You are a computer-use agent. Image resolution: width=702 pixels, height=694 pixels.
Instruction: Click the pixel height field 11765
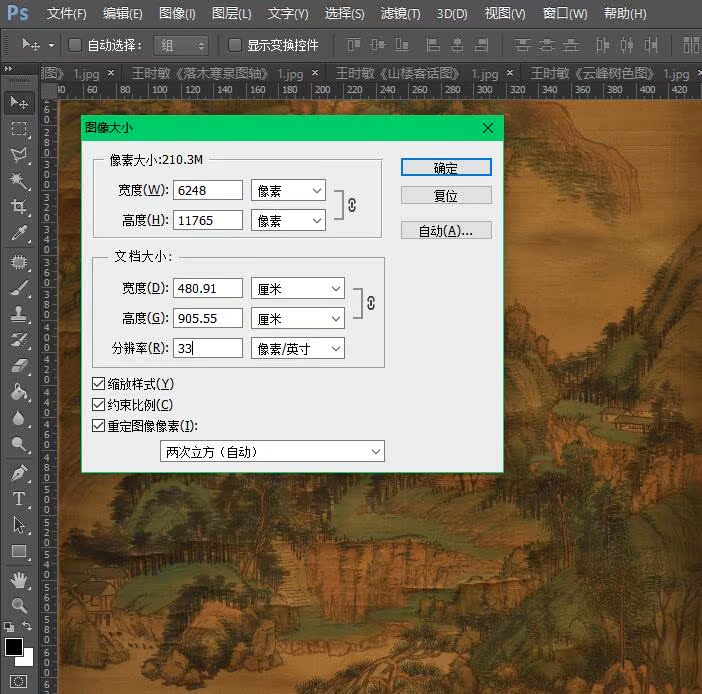pyautogui.click(x=208, y=220)
